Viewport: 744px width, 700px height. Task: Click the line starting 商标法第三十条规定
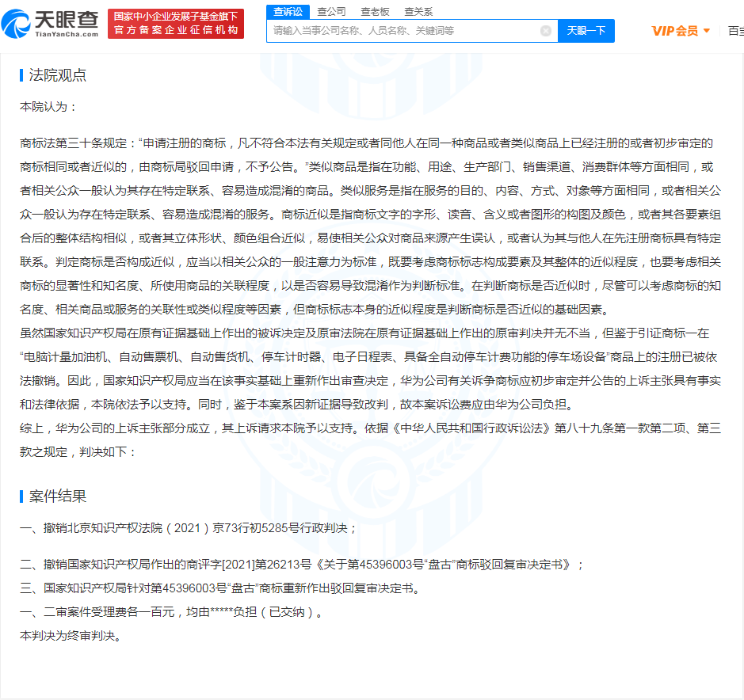[x=366, y=143]
